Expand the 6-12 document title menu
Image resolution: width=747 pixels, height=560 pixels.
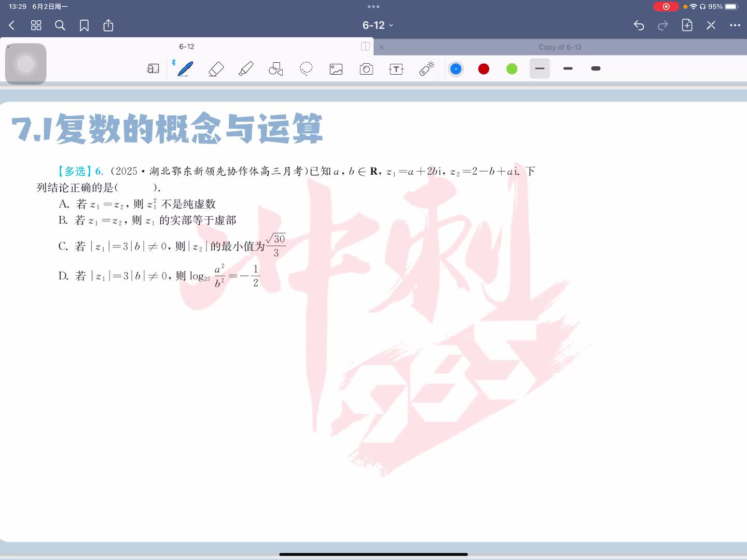pos(378,25)
